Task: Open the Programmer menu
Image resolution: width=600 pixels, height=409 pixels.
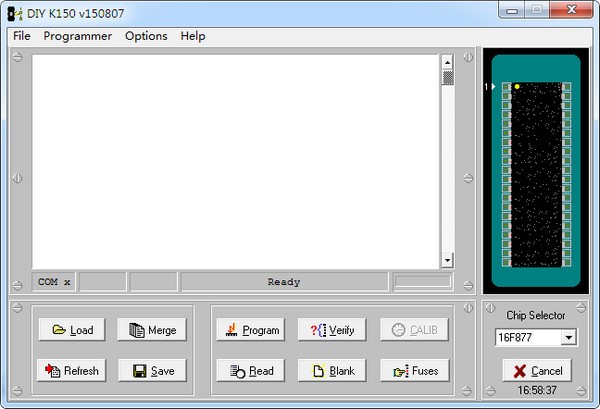Action: pyautogui.click(x=77, y=36)
